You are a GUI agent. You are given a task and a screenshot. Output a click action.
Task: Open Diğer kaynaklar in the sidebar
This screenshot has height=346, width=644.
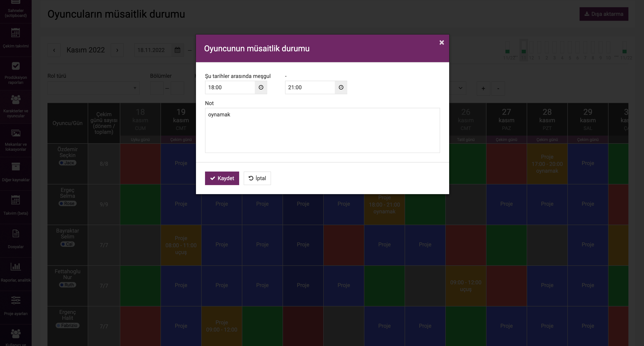coord(16,174)
